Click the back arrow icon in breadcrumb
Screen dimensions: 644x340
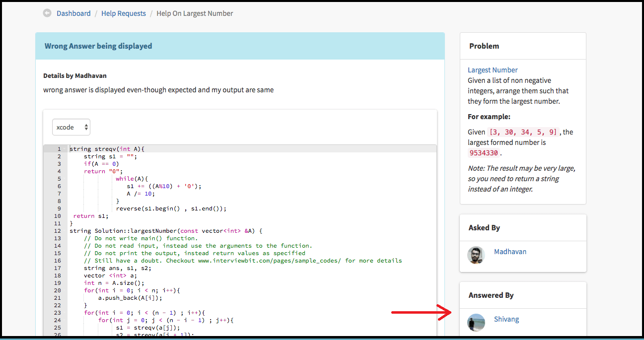[47, 13]
